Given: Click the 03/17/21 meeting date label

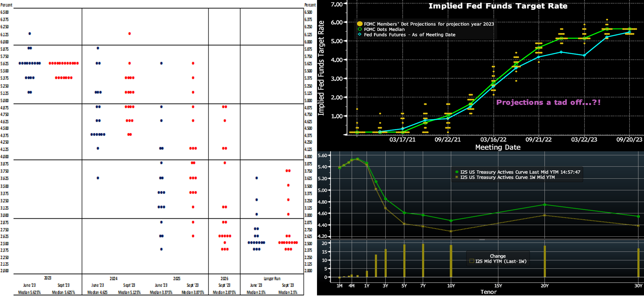Looking at the screenshot, I should [402, 140].
